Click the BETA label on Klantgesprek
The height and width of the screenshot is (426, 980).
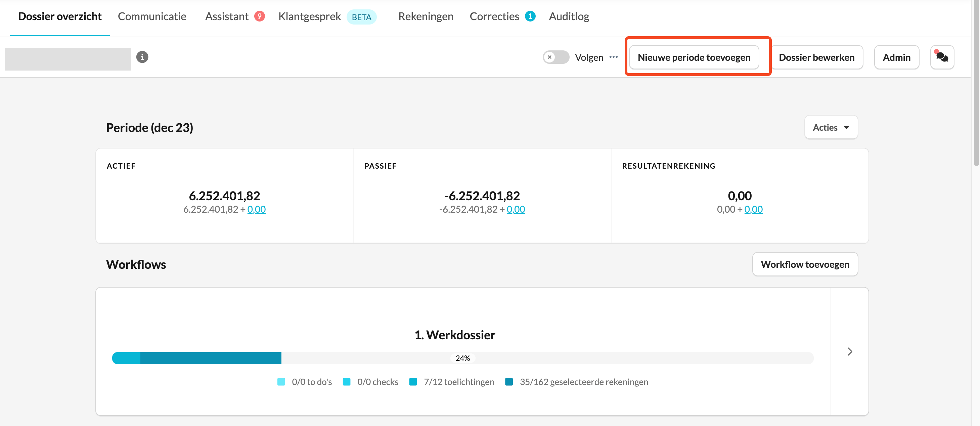click(361, 17)
